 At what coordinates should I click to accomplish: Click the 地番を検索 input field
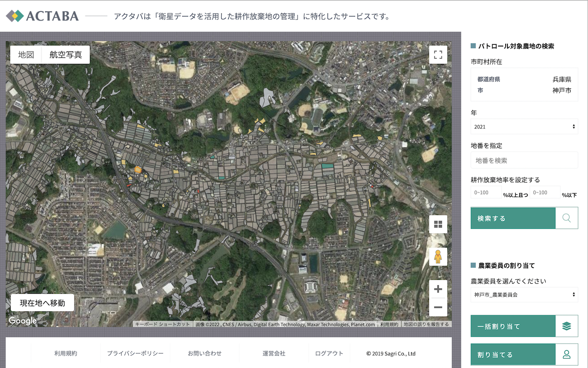tap(524, 160)
